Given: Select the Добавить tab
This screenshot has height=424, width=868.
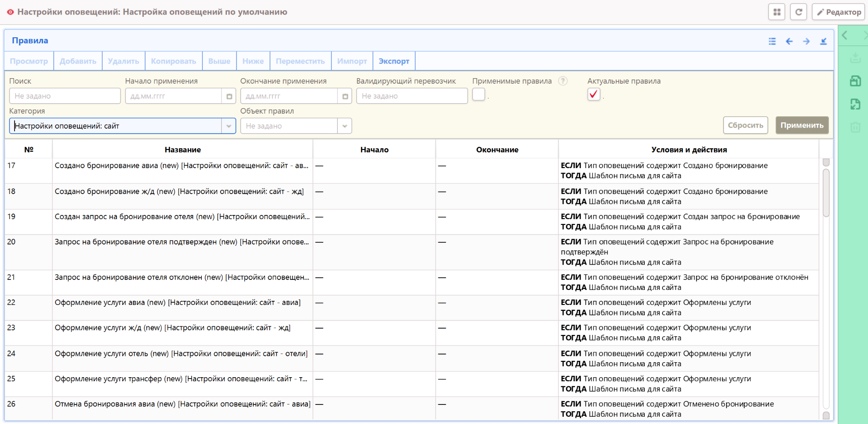Looking at the screenshot, I should point(78,61).
